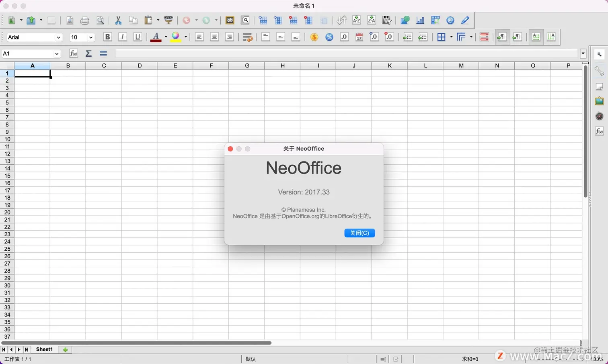Click the Insert Chart bar icon

420,20
